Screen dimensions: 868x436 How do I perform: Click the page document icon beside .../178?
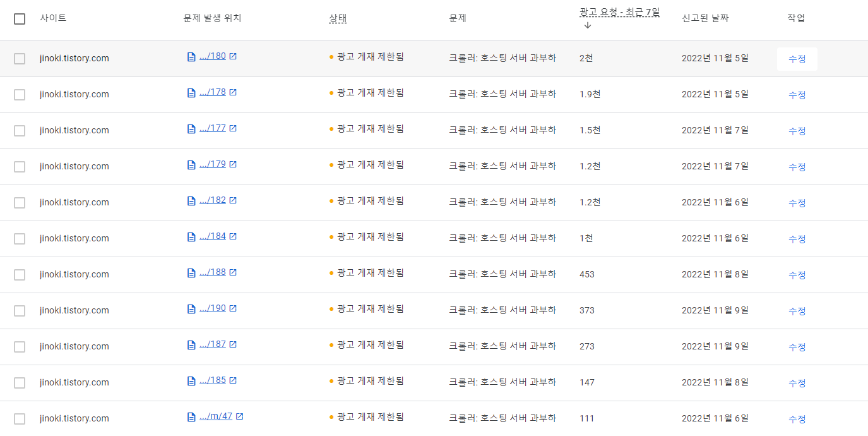click(191, 93)
